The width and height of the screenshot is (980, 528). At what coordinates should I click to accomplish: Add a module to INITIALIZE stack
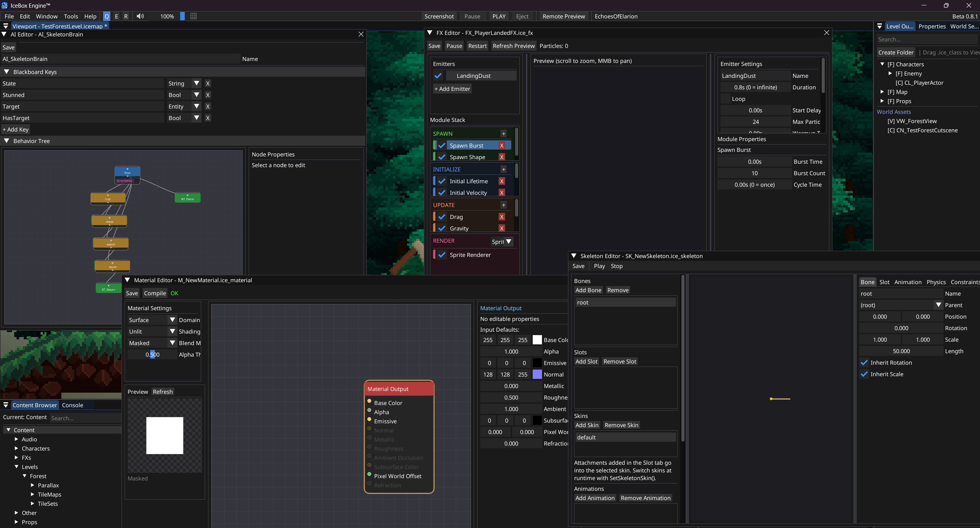coord(504,169)
